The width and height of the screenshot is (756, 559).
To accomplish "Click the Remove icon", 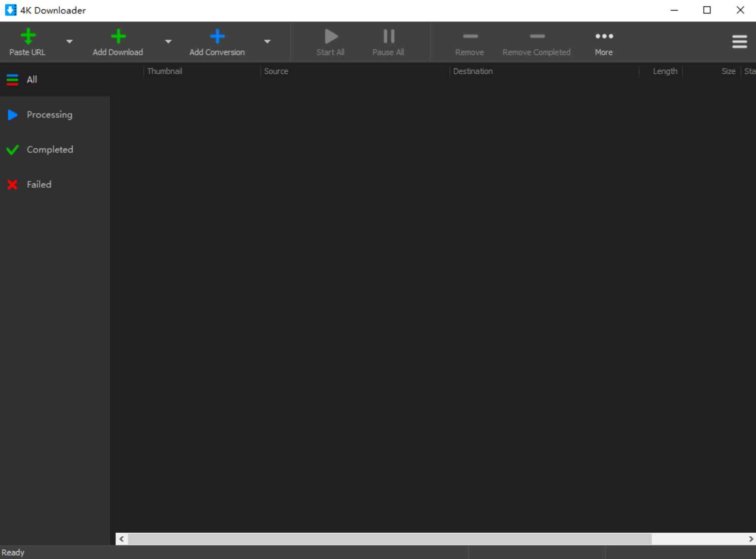I will tap(469, 36).
